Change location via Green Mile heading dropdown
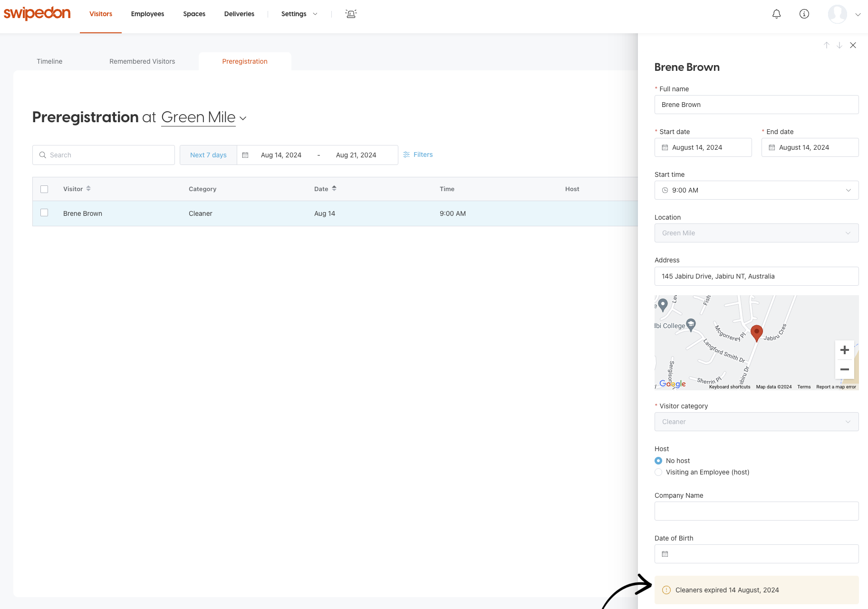The height and width of the screenshot is (609, 868). click(x=204, y=117)
